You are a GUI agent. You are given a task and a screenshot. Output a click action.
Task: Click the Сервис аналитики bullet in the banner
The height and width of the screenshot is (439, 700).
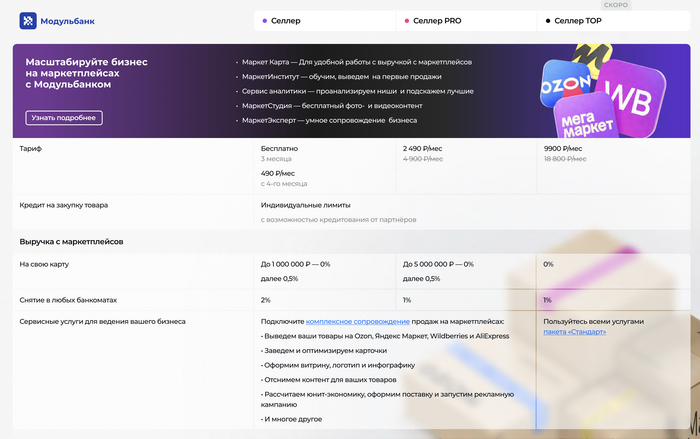pyautogui.click(x=358, y=91)
